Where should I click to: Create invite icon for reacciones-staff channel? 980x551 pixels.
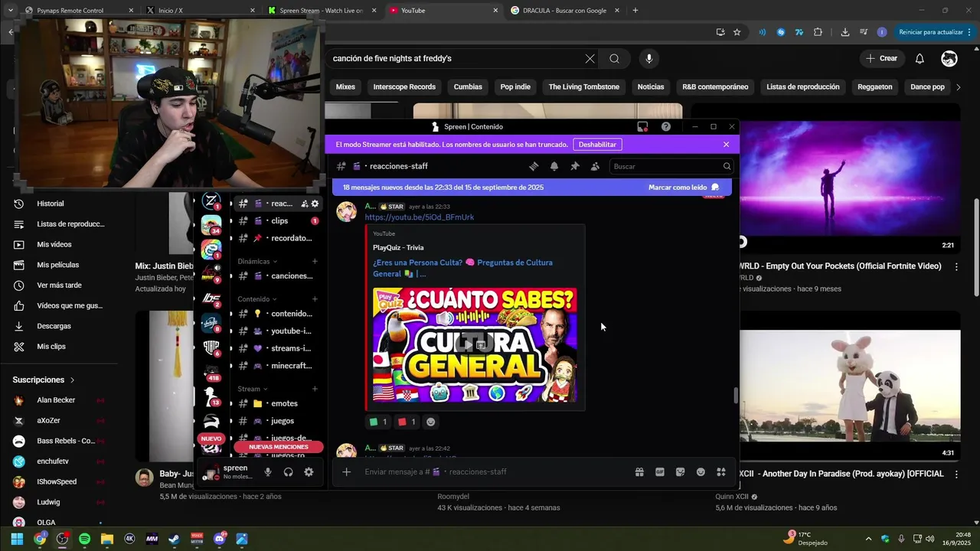[304, 204]
